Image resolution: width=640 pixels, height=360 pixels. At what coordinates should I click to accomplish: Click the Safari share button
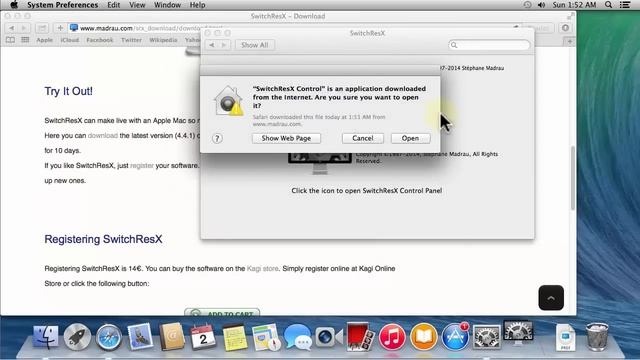(42, 28)
